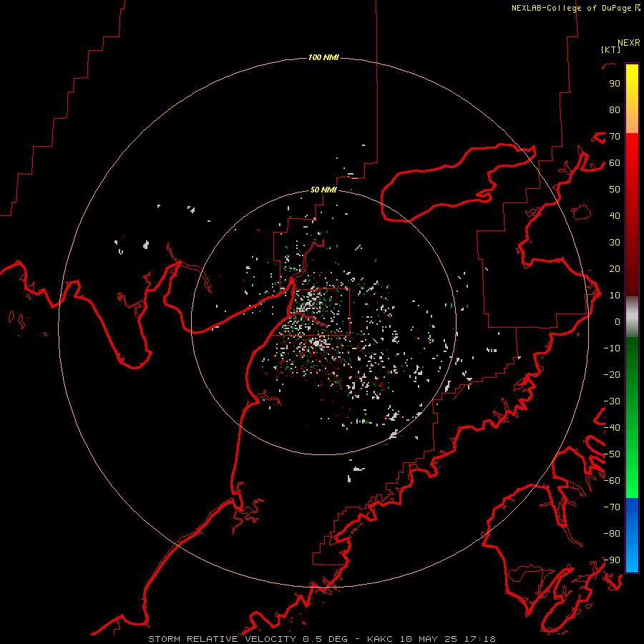Click the 80 value on the velocity scale
This screenshot has height=644, width=644.
click(615, 110)
